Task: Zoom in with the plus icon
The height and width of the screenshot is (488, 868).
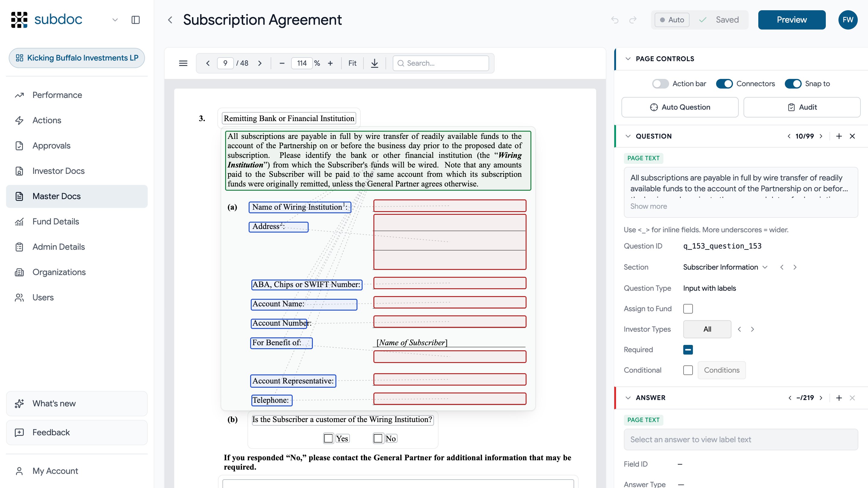Action: pyautogui.click(x=330, y=63)
